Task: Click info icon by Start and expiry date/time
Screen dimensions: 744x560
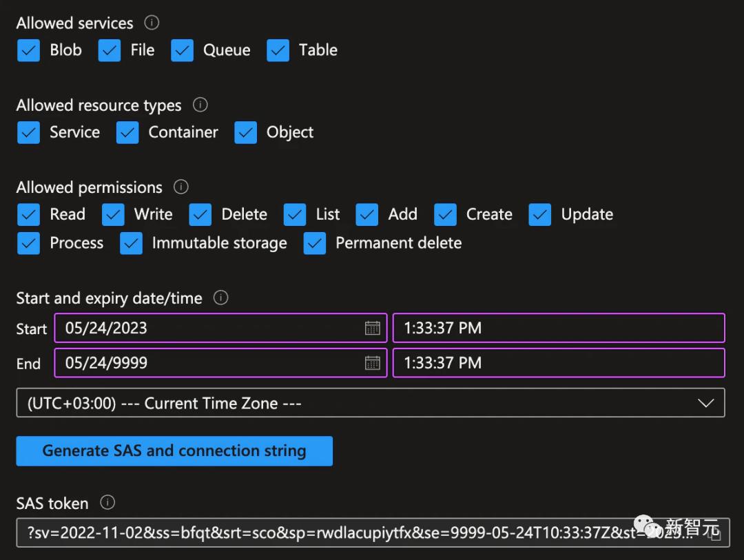Action: pyautogui.click(x=220, y=298)
